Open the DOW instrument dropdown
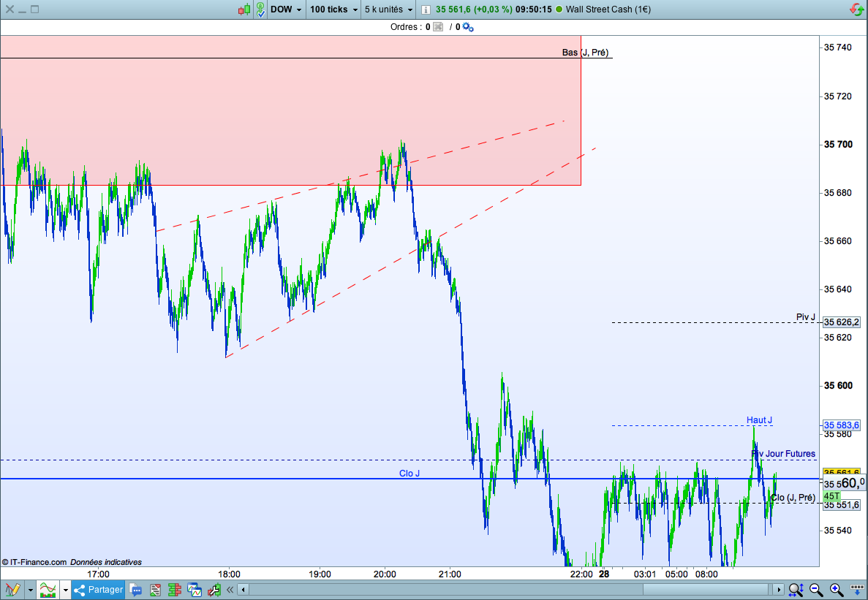This screenshot has height=600, width=868. pyautogui.click(x=286, y=10)
